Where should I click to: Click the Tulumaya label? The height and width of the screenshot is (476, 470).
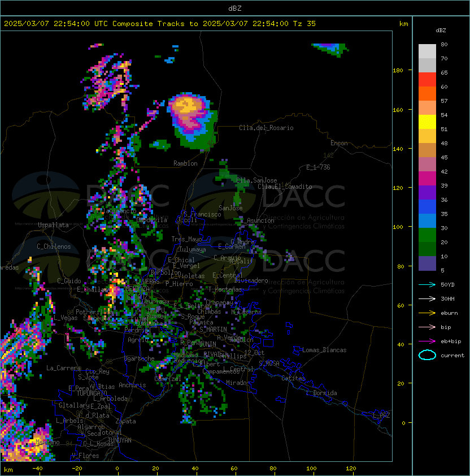pos(193,249)
